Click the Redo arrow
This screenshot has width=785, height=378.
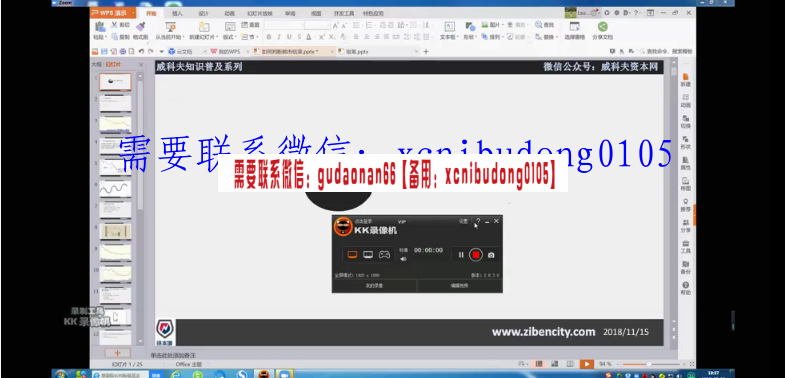151,52
